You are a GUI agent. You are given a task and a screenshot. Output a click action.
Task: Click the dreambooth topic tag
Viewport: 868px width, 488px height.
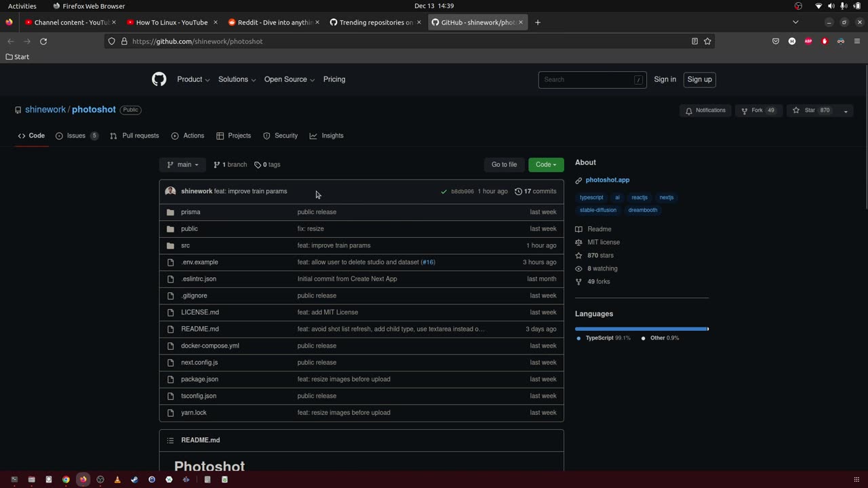[643, 210]
